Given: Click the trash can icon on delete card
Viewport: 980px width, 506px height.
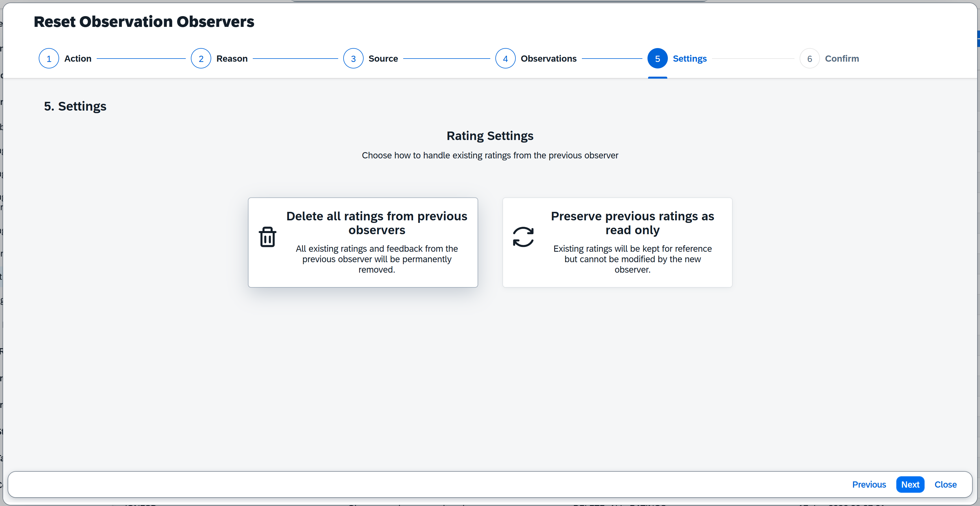Looking at the screenshot, I should [267, 237].
